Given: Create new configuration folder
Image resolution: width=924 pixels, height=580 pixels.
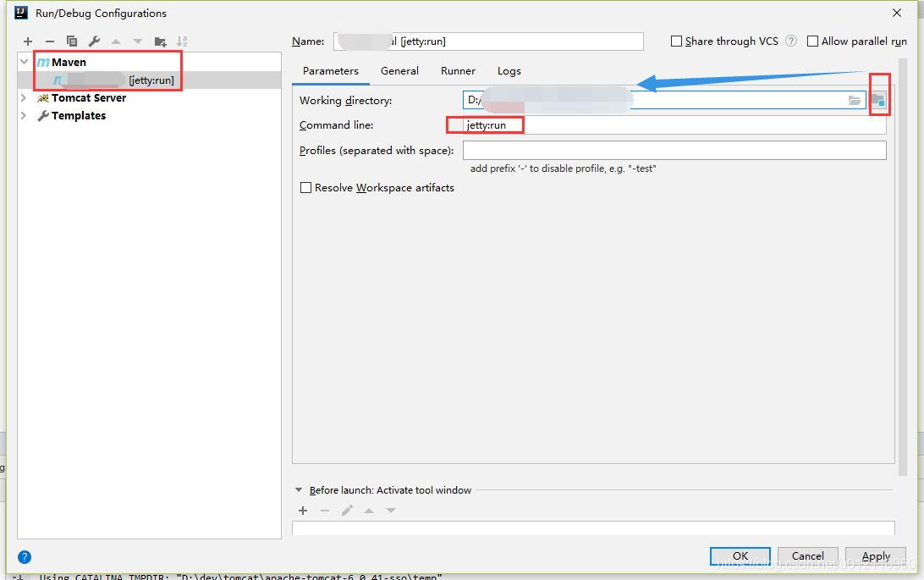Looking at the screenshot, I should tap(160, 41).
